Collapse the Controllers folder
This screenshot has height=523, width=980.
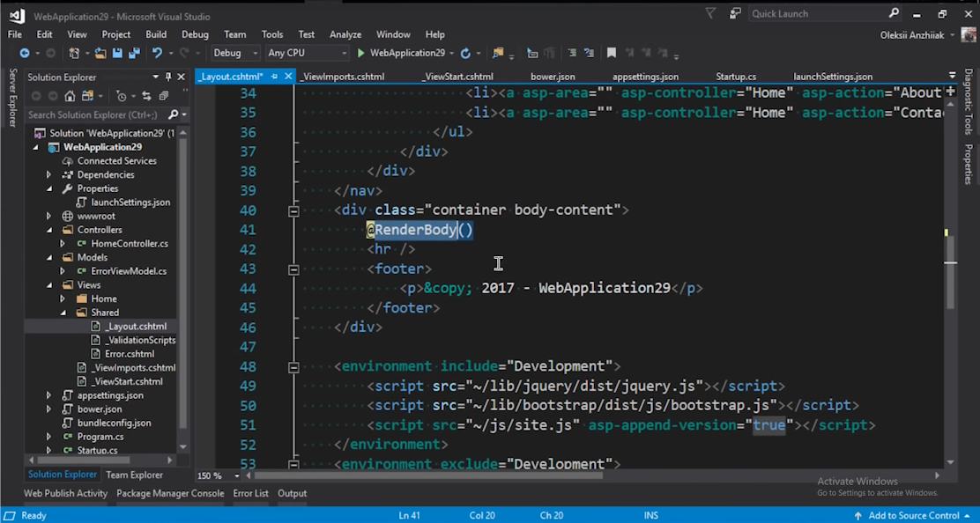pos(48,230)
